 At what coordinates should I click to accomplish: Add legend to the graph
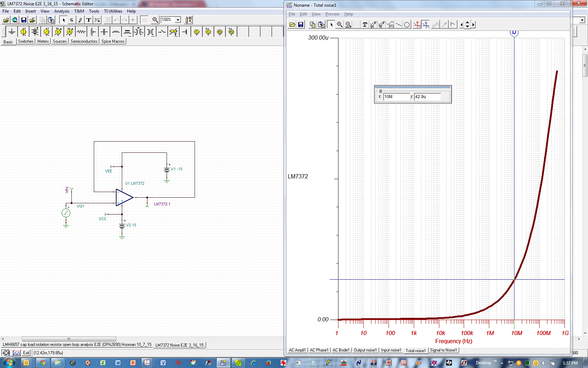[x=391, y=25]
